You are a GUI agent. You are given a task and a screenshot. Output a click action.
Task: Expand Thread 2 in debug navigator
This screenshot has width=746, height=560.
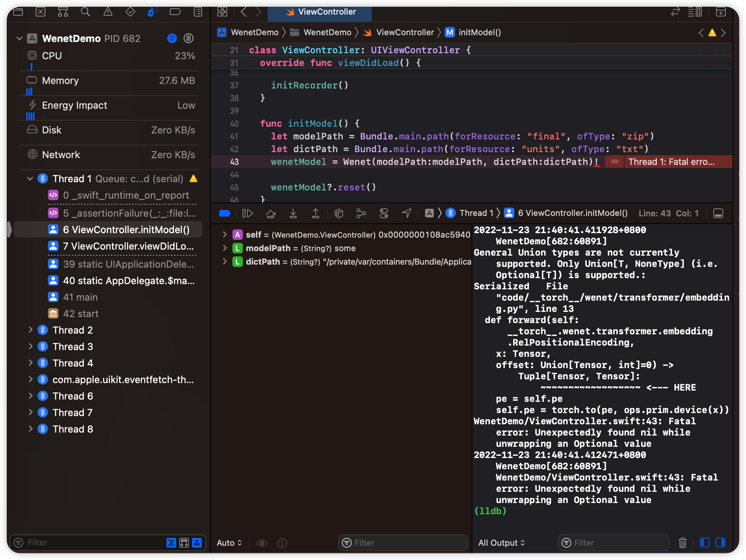point(30,330)
